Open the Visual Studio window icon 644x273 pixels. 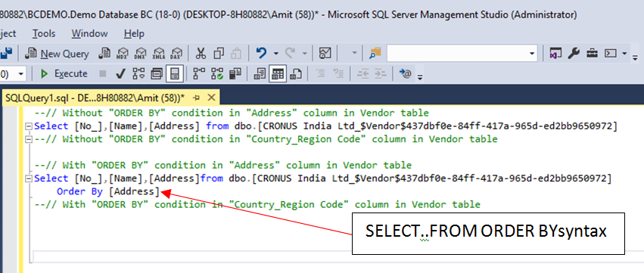point(555,54)
